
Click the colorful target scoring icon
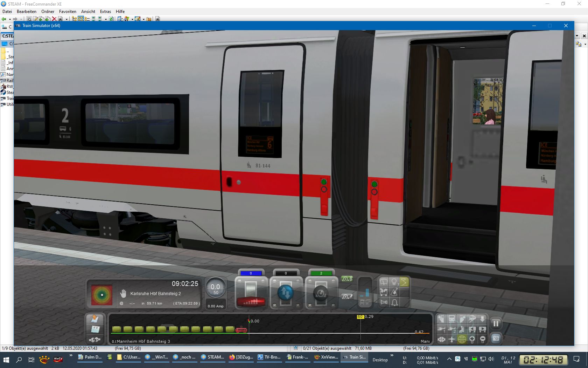coord(101,295)
